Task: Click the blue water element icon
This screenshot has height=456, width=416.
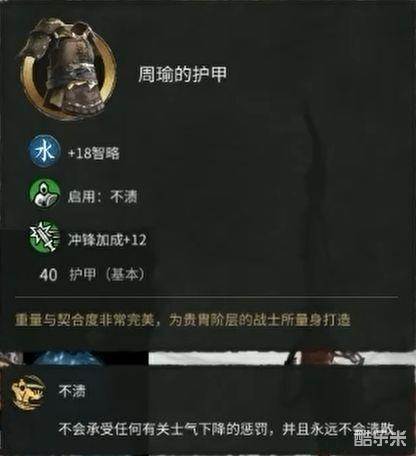Action: tap(45, 153)
